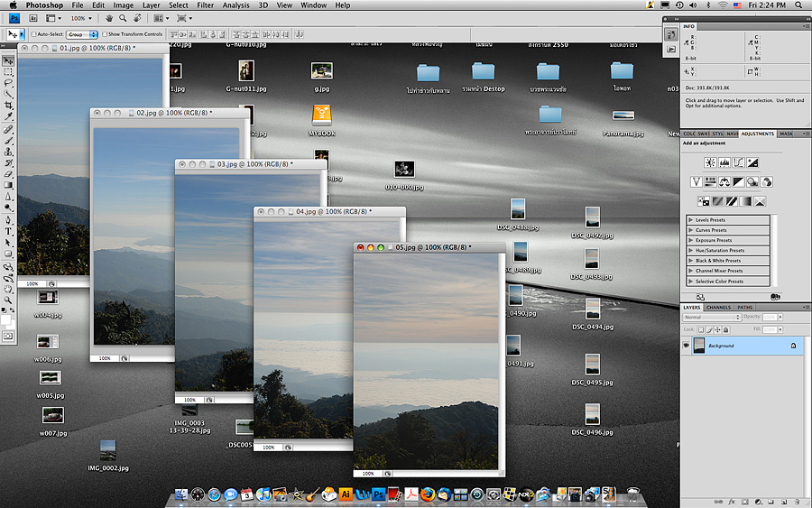Select the Crop tool
Viewport: 812px width, 508px height.
click(8, 106)
